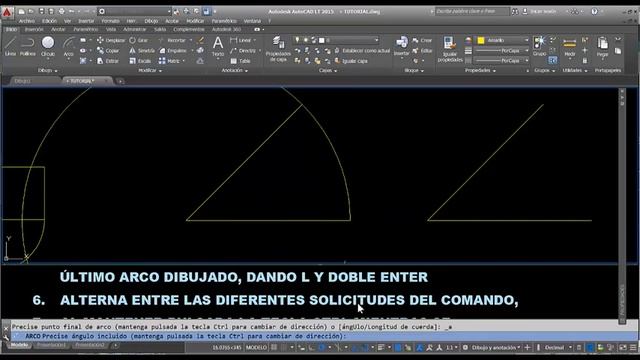Screen dimensions: 640x360
Task: Select the Línea draw tool
Action: (x=10, y=46)
